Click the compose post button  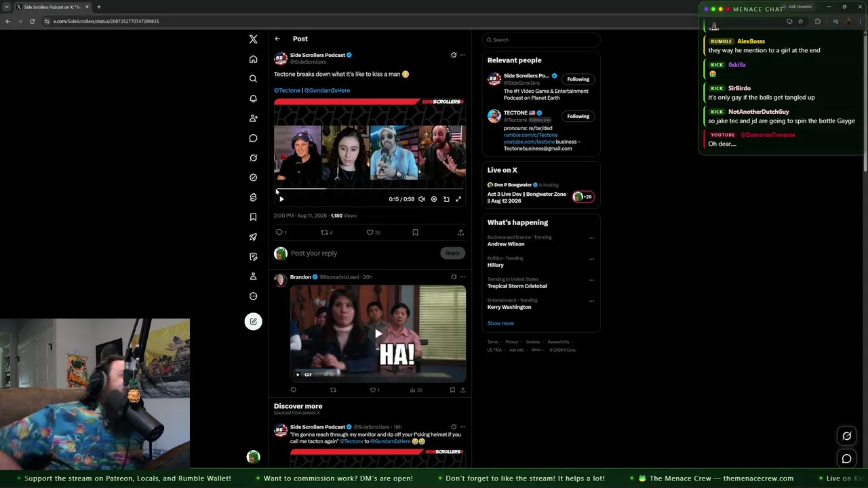tap(253, 321)
